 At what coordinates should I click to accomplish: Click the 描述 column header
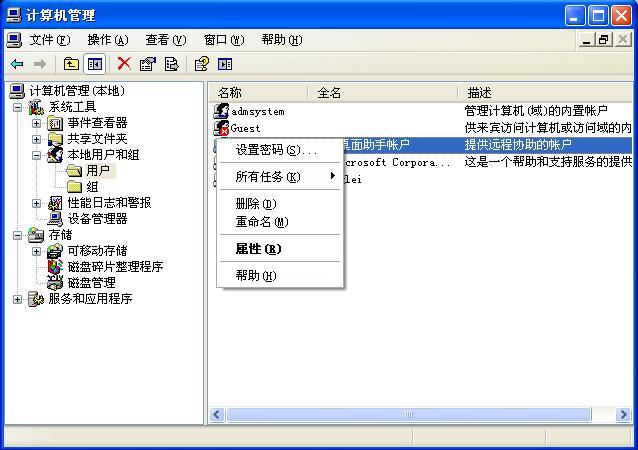click(540, 92)
